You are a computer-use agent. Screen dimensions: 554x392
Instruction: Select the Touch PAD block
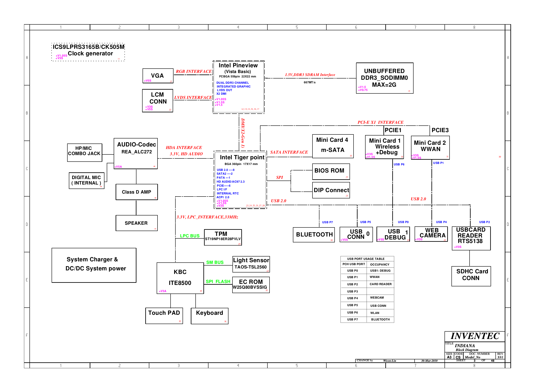(x=164, y=315)
